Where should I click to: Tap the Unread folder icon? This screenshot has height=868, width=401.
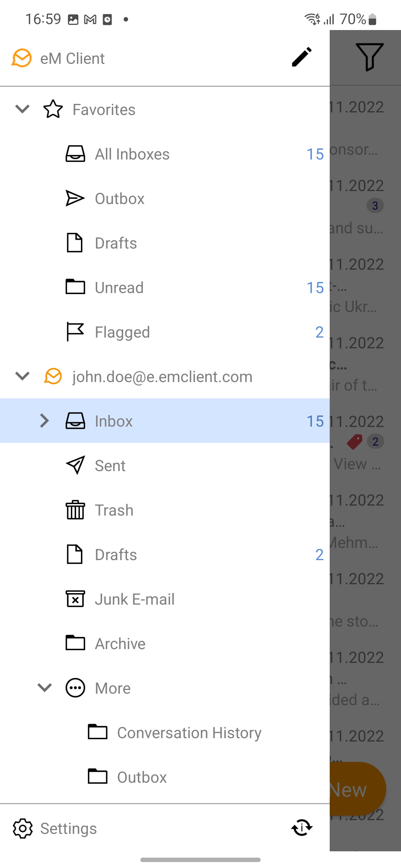click(75, 287)
